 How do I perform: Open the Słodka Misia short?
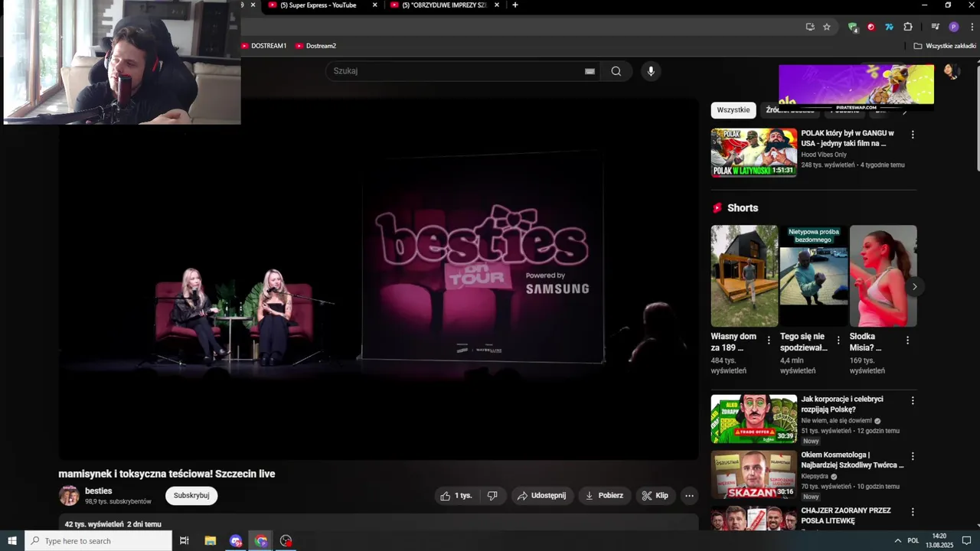(883, 276)
